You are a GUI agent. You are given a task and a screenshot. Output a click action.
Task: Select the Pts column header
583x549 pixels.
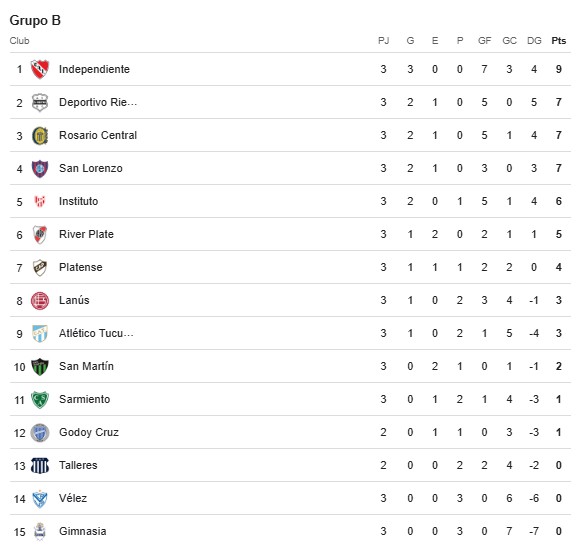tap(558, 41)
